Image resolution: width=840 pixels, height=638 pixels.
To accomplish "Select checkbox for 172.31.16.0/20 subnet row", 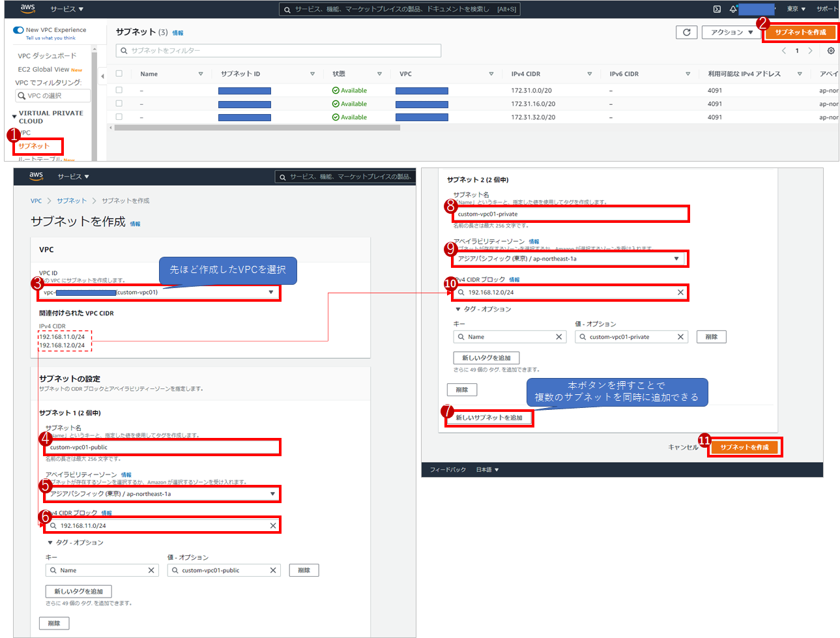I will pyautogui.click(x=119, y=104).
